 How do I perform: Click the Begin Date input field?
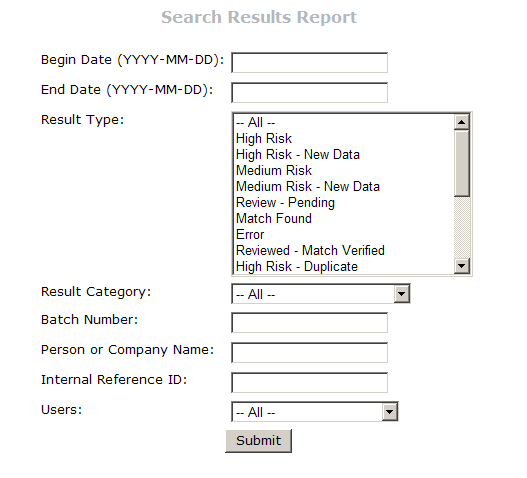click(x=309, y=63)
